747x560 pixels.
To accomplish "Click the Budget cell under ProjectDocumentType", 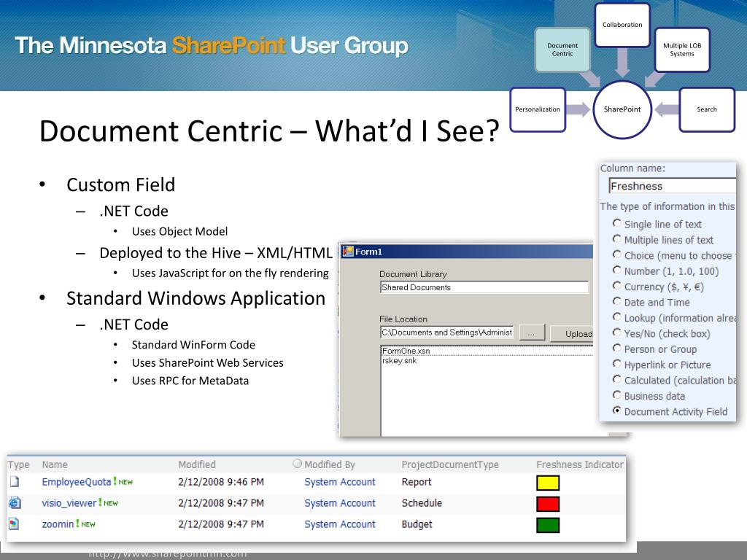I will coord(417,524).
